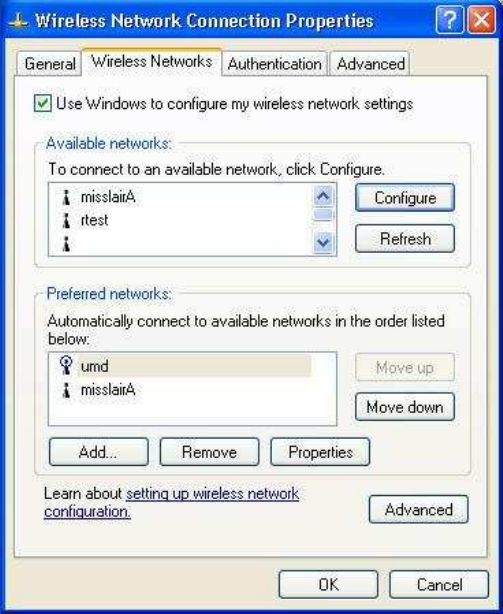Uncheck Use Windows to configure wireless settings
Screen dimensions: 503x614
(43, 104)
